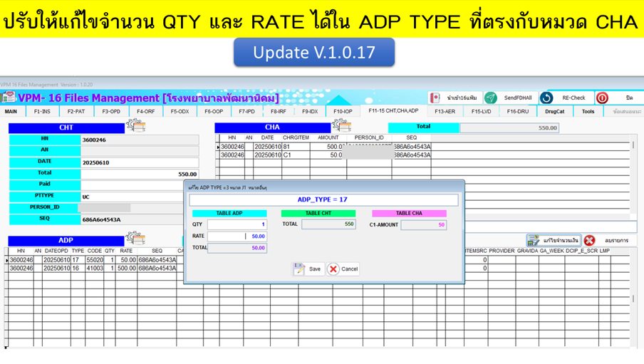Click the red power close icon
644x364 pixels.
coord(602,98)
